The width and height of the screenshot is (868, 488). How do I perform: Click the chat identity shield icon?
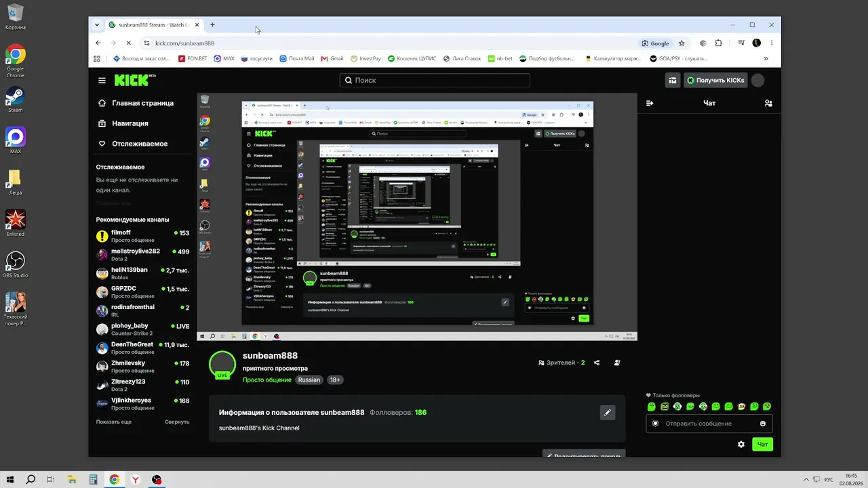[x=656, y=424]
